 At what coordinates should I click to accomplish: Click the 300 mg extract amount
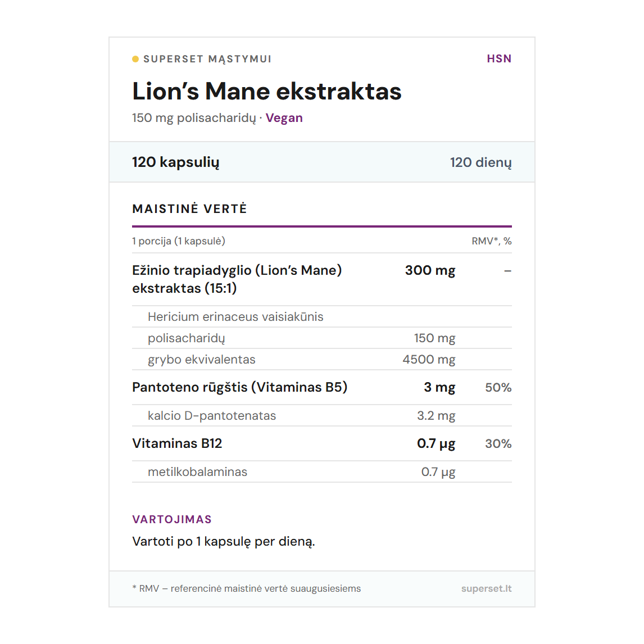[x=430, y=270]
